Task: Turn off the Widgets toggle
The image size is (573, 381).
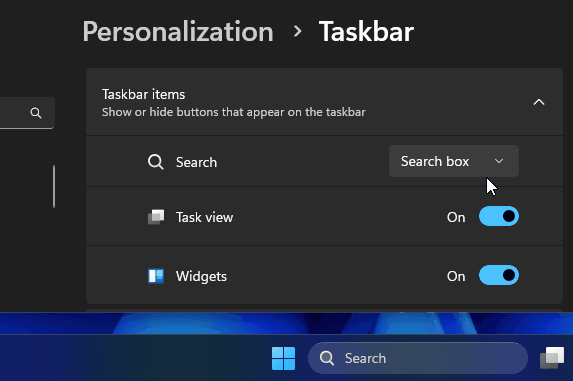Action: [499, 275]
